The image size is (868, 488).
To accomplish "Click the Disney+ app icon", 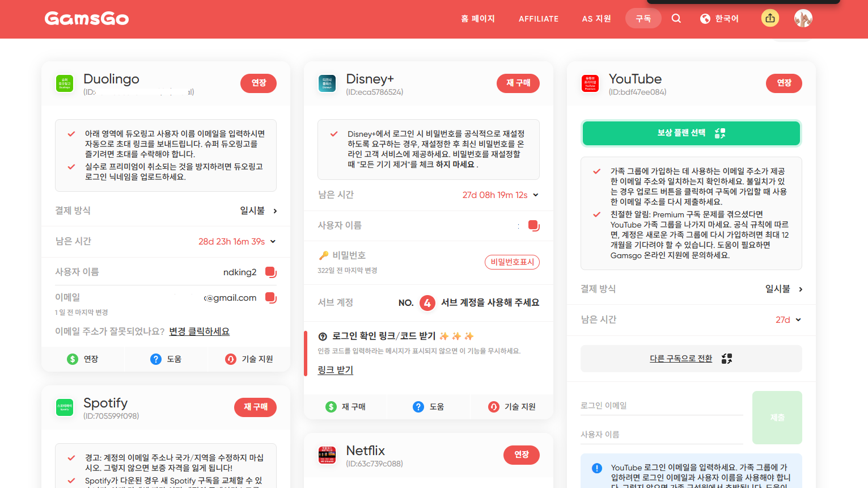I will (x=327, y=83).
